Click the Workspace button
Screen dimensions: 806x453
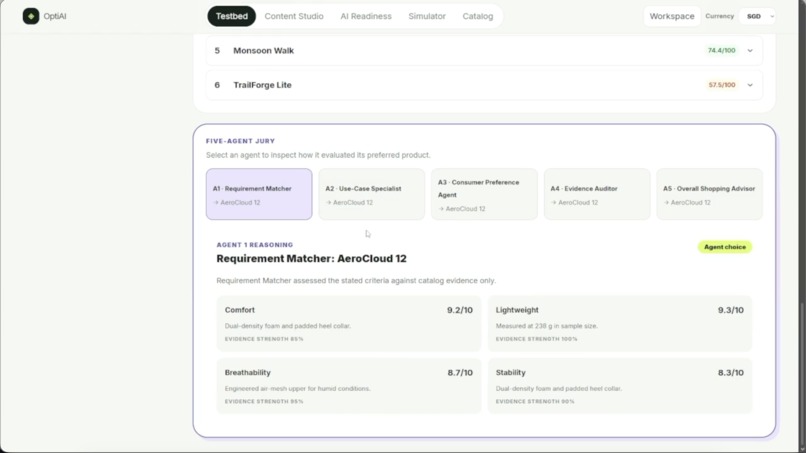(672, 16)
